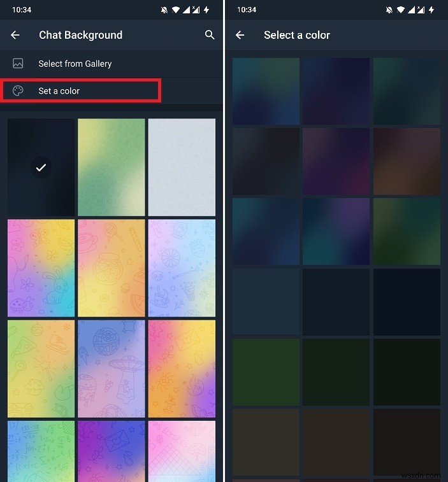Pick the love letter envelope orange-pink wallpaper
The width and height of the screenshot is (448, 482).
[x=182, y=369]
